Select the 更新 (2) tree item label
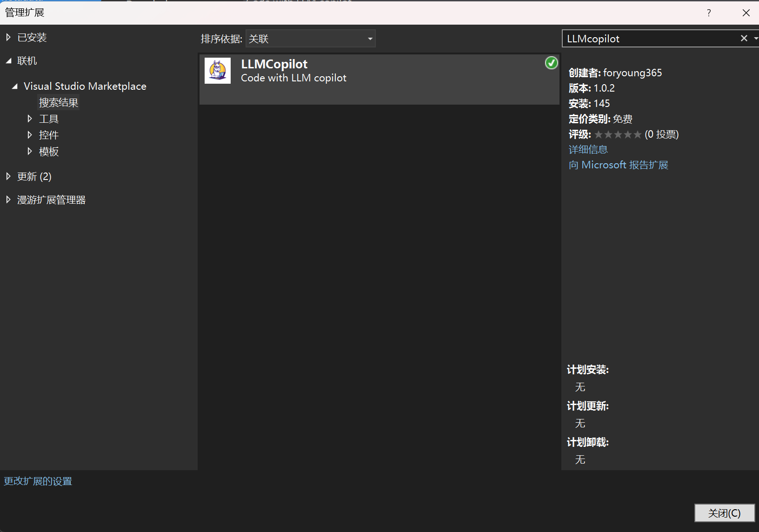The width and height of the screenshot is (759, 532). tap(34, 176)
